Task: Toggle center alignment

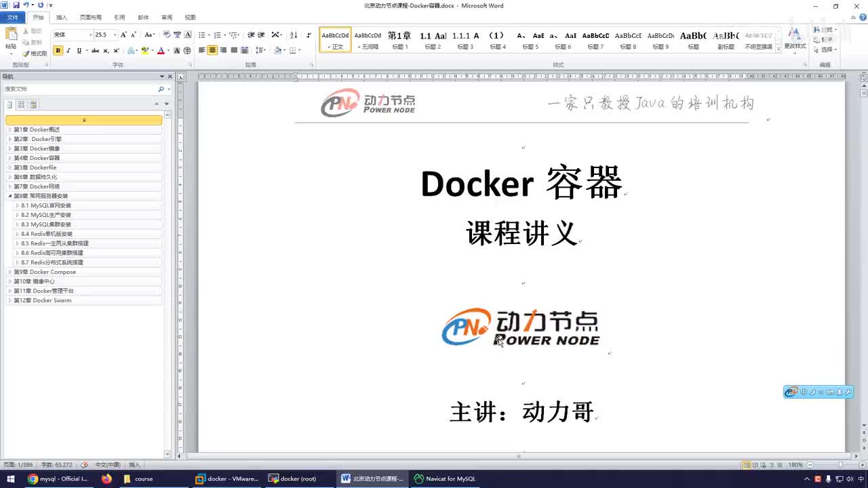Action: click(212, 51)
